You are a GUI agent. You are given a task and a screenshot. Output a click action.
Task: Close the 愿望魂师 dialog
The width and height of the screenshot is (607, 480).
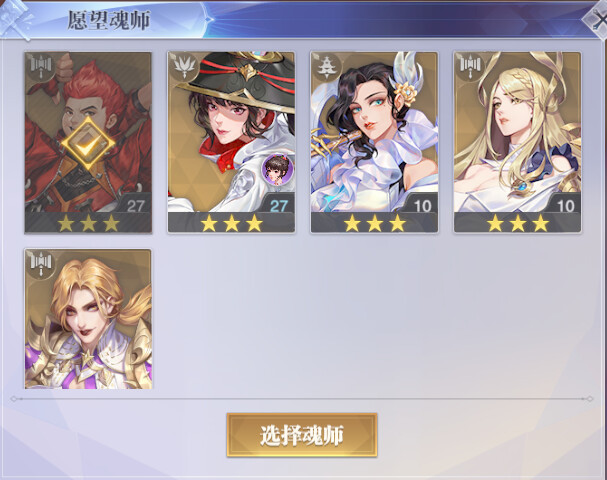[x=597, y=19]
